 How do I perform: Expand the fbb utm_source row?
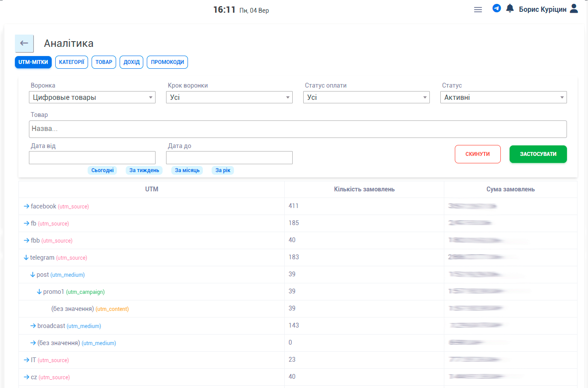(x=26, y=240)
